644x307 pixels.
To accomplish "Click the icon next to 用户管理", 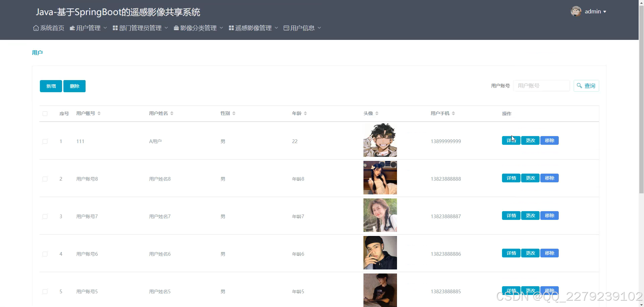I will [x=72, y=28].
